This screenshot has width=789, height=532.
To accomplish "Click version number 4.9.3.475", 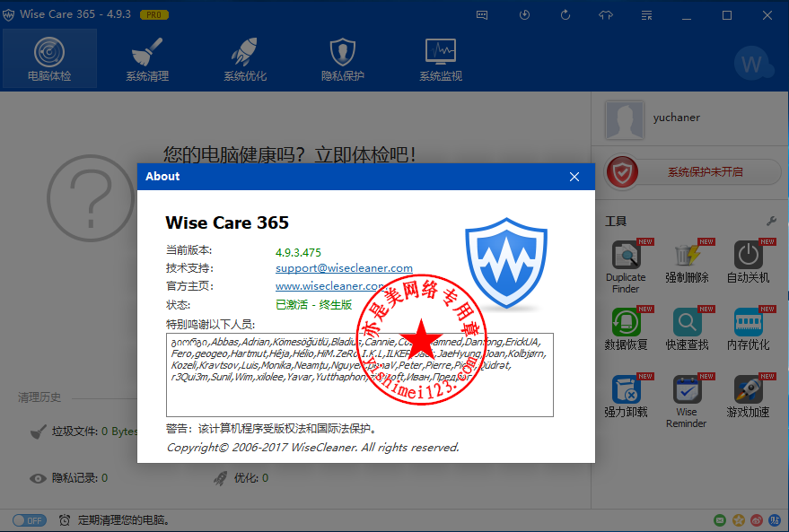I will click(298, 252).
